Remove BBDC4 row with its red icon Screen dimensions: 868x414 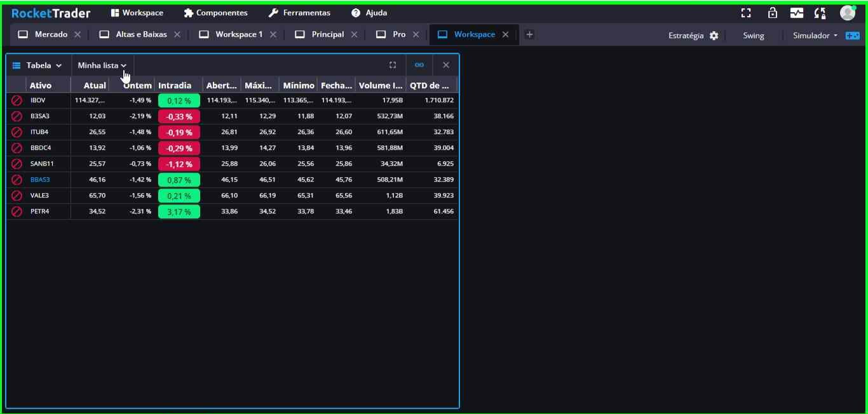tap(17, 148)
